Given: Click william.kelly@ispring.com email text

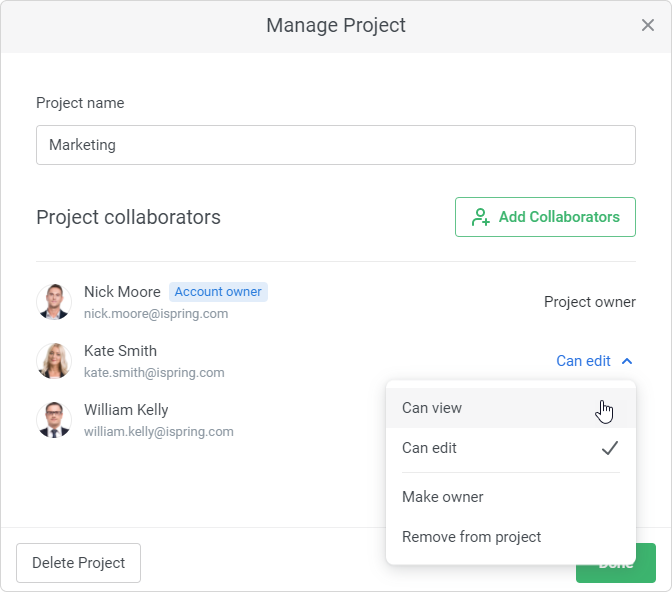Looking at the screenshot, I should [159, 432].
